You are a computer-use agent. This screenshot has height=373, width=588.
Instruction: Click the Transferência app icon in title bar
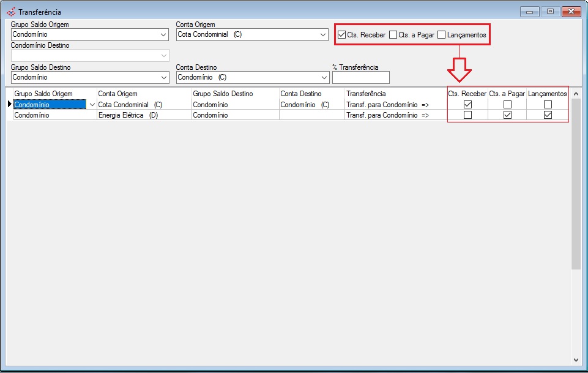pos(11,12)
